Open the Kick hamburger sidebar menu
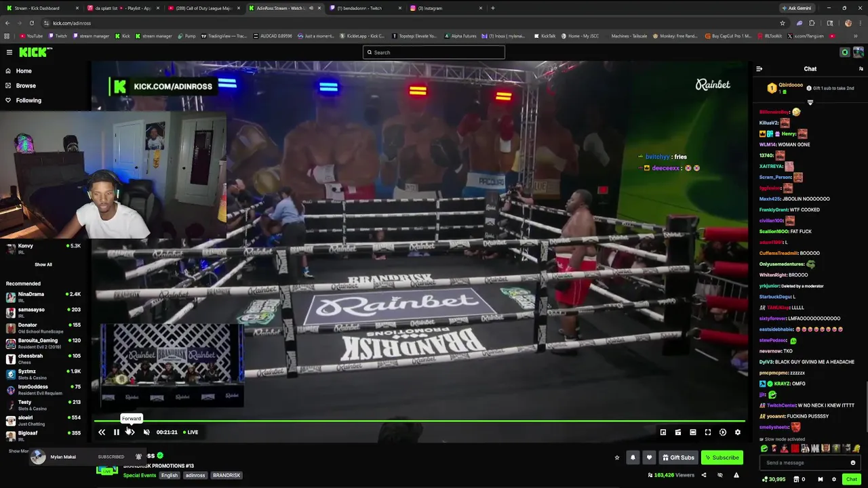The image size is (868, 488). pos(9,52)
